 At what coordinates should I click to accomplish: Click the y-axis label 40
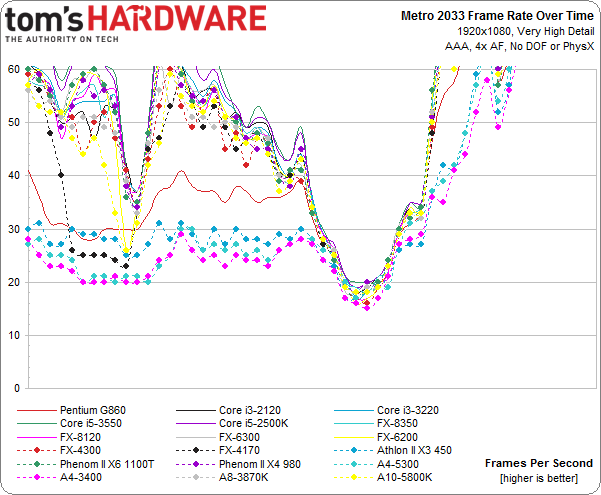tap(13, 176)
